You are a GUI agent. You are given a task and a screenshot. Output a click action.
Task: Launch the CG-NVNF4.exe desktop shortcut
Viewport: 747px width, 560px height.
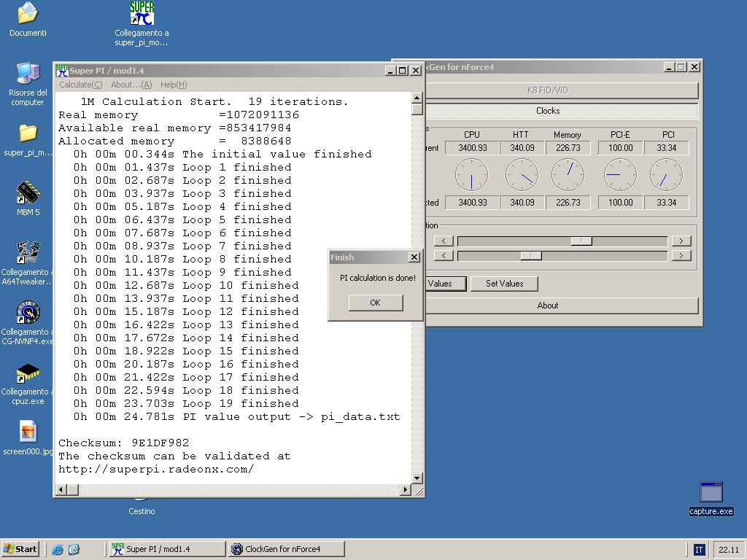28,312
